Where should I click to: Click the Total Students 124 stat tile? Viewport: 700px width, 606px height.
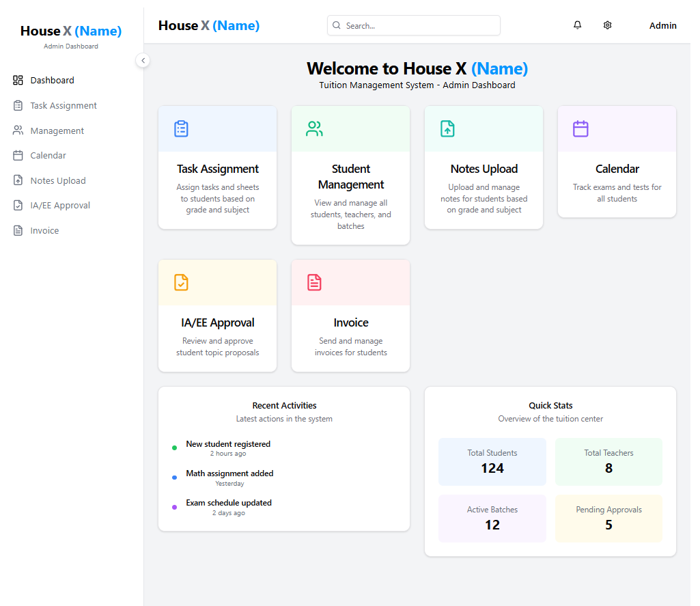click(492, 462)
